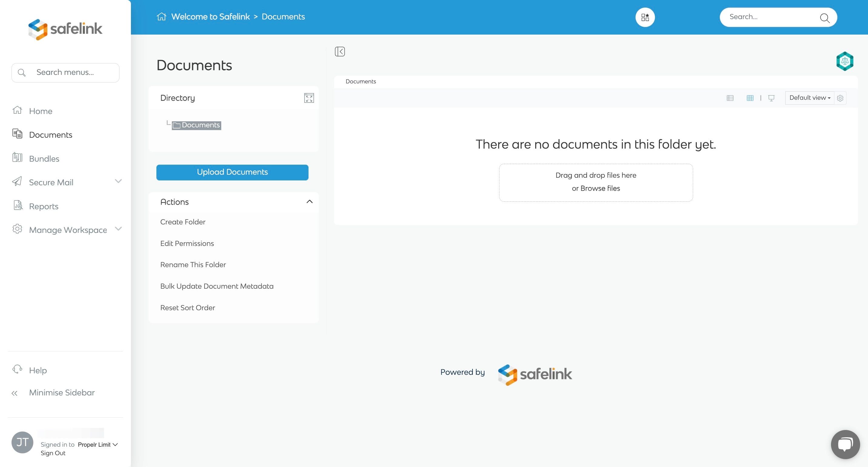The width and height of the screenshot is (868, 467).
Task: Click the Secure Mail paper-plane icon
Action: point(17,181)
